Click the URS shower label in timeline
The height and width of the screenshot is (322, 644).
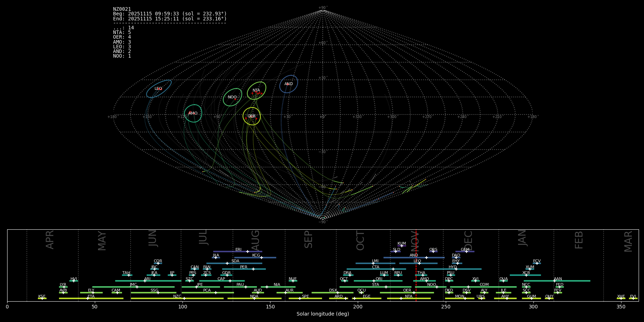coord(480,297)
